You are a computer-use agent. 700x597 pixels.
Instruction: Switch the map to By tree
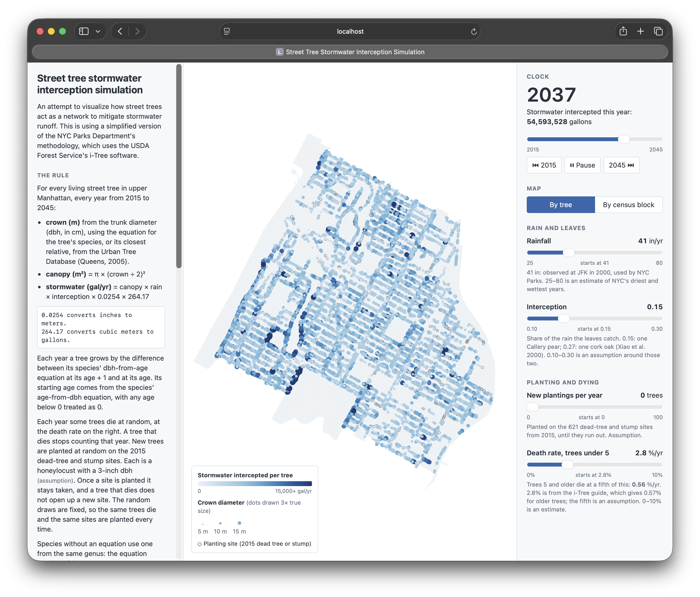(560, 205)
